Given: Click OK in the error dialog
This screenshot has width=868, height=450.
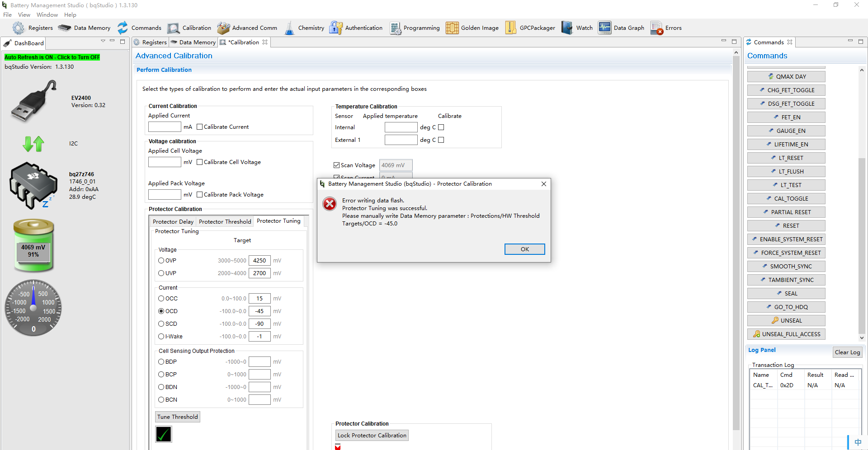Looking at the screenshot, I should tap(524, 249).
